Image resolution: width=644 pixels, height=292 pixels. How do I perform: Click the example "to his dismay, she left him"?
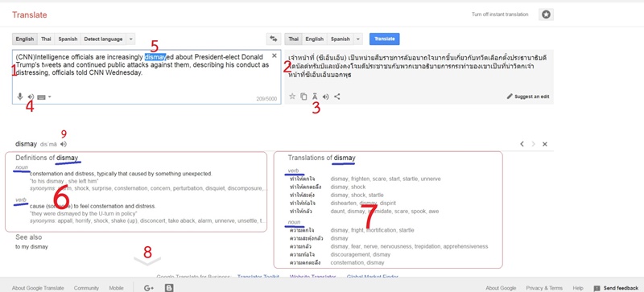pos(64,181)
